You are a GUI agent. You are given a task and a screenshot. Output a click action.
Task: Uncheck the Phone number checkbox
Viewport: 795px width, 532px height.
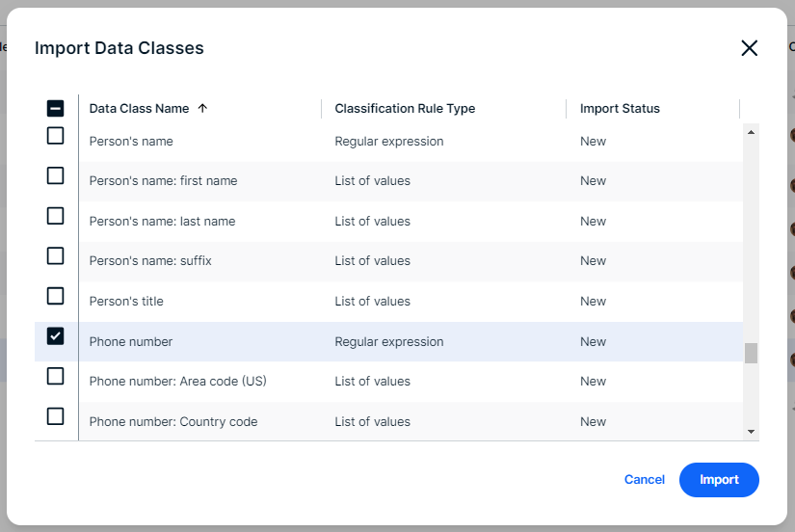[56, 336]
